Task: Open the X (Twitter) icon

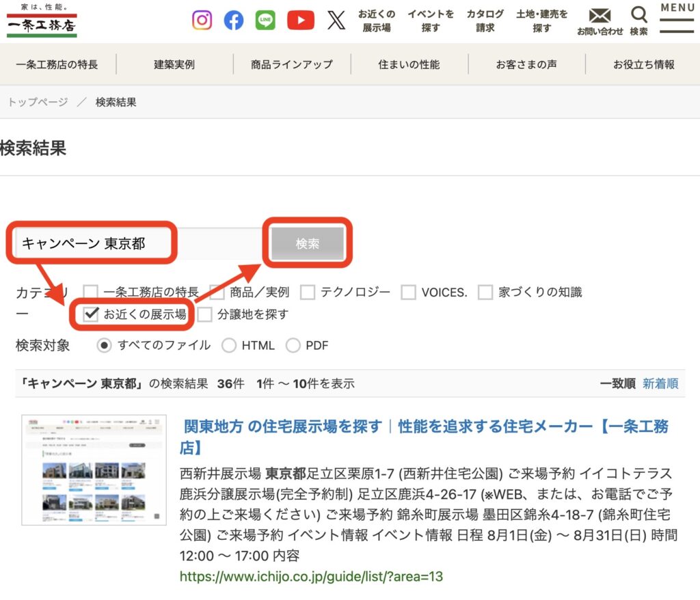Action: [336, 20]
